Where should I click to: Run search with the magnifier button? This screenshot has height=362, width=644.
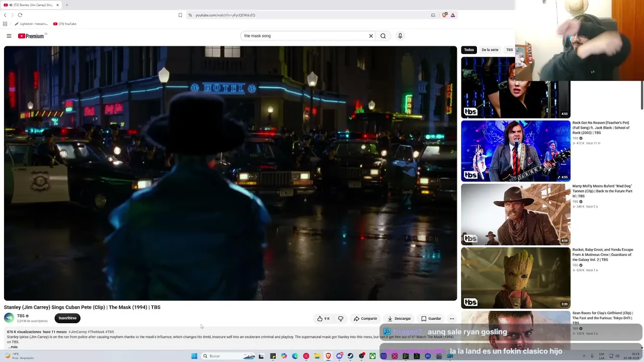point(383,36)
